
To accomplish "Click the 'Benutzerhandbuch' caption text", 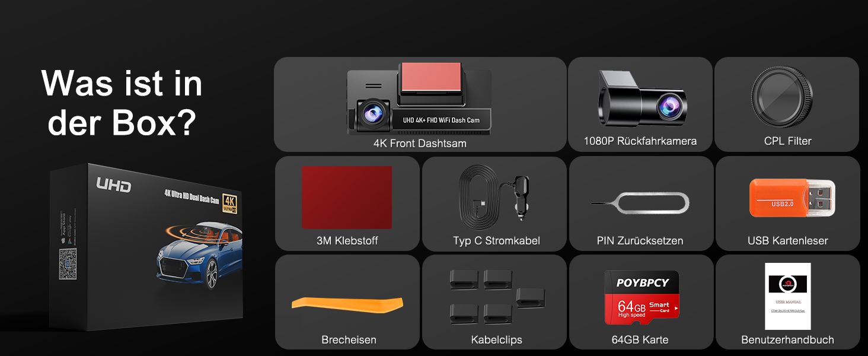I will click(x=787, y=339).
